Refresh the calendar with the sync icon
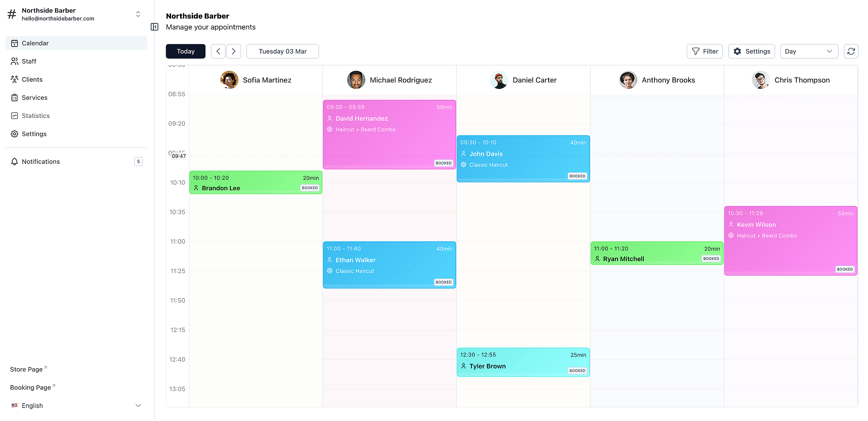Image resolution: width=868 pixels, height=421 pixels. (851, 51)
